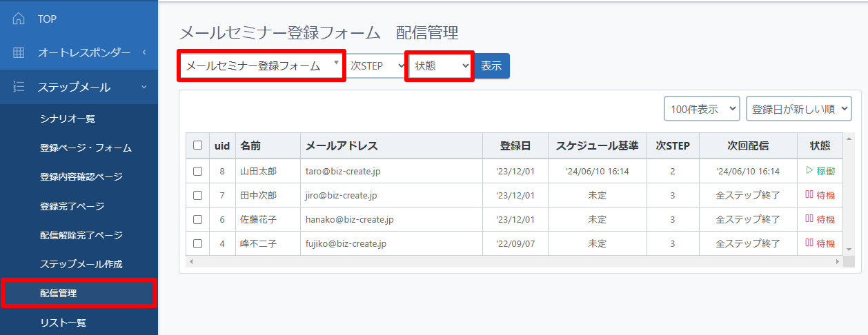Screen dimensions: 868x335
Task: Click the name 田中次郎
Action: point(258,195)
